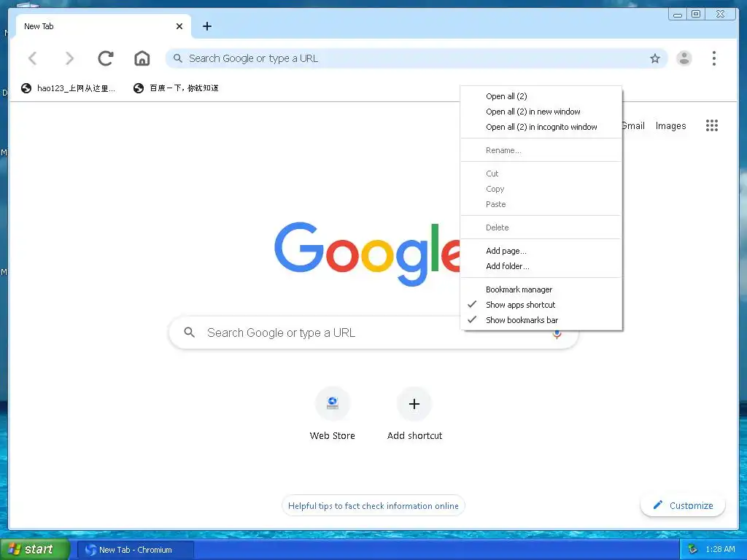Select Add page... from context menu
The height and width of the screenshot is (560, 747).
(x=541, y=251)
